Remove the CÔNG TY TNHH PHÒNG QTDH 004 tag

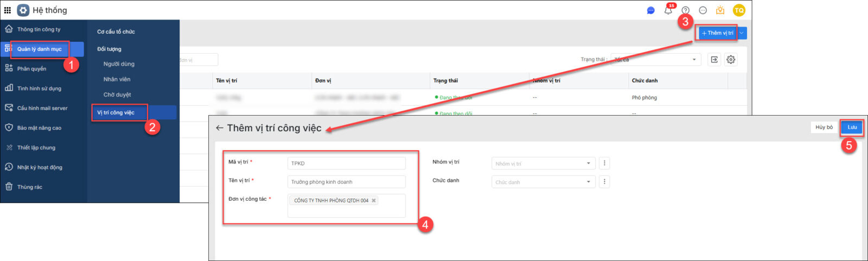pos(374,201)
